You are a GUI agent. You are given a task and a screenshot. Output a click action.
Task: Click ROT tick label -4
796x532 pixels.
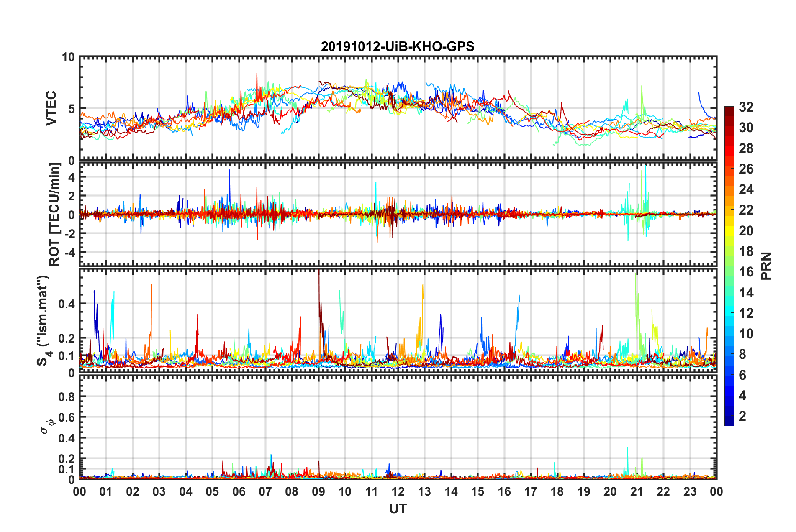[69, 253]
